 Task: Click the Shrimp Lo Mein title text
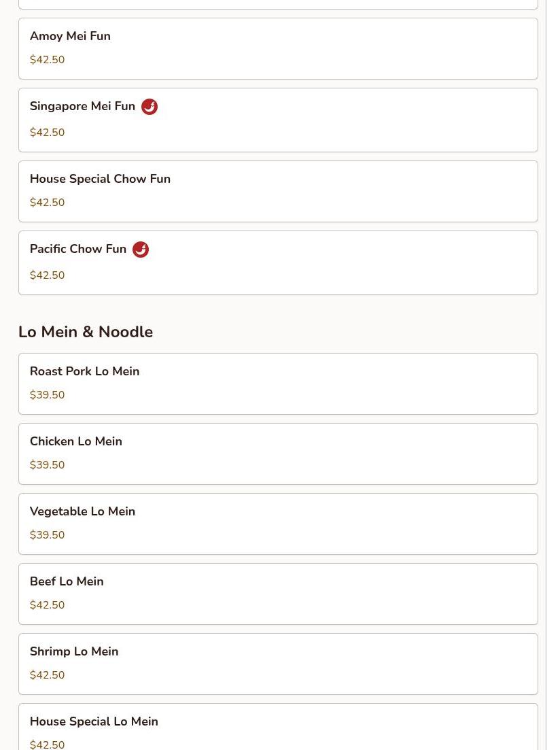(73, 651)
